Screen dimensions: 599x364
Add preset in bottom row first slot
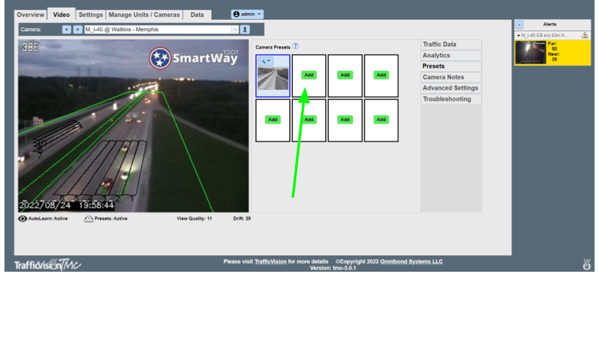click(273, 120)
